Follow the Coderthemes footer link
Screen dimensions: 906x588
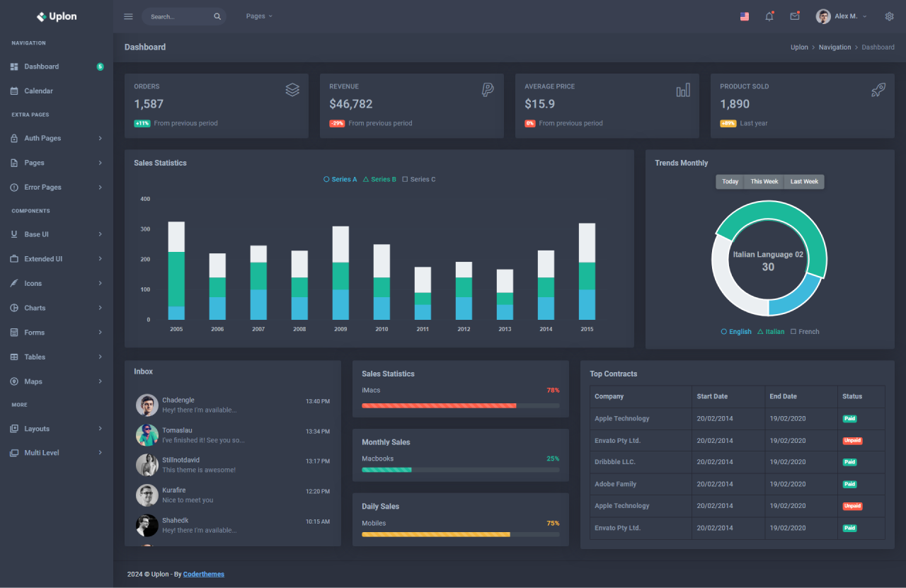point(204,574)
